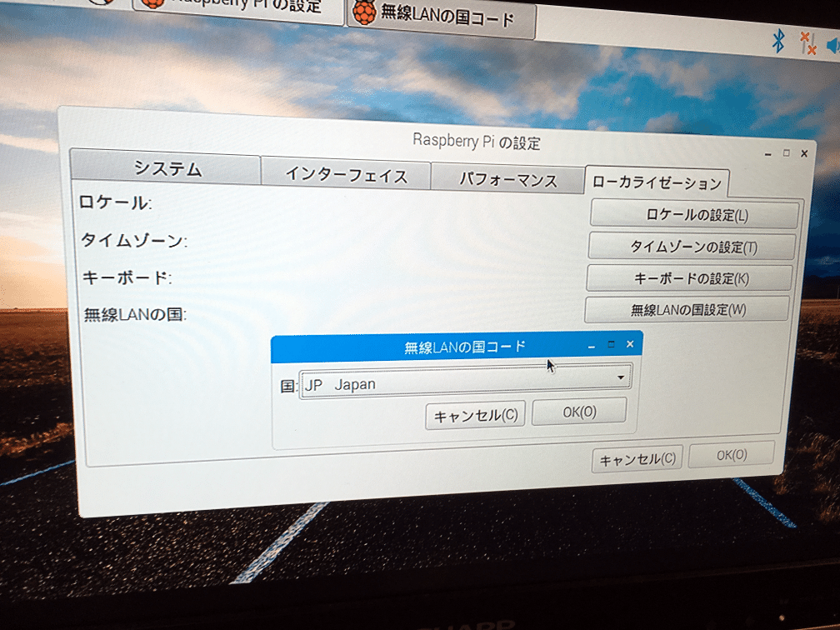This screenshot has width=840, height=630.
Task: Click the キーボード: label
Action: [x=127, y=277]
